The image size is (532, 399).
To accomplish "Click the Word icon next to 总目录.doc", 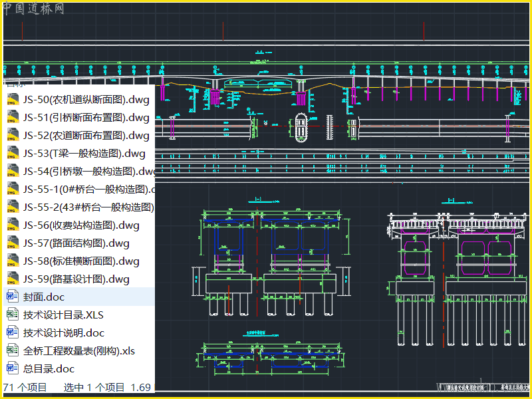I will pyautogui.click(x=13, y=368).
